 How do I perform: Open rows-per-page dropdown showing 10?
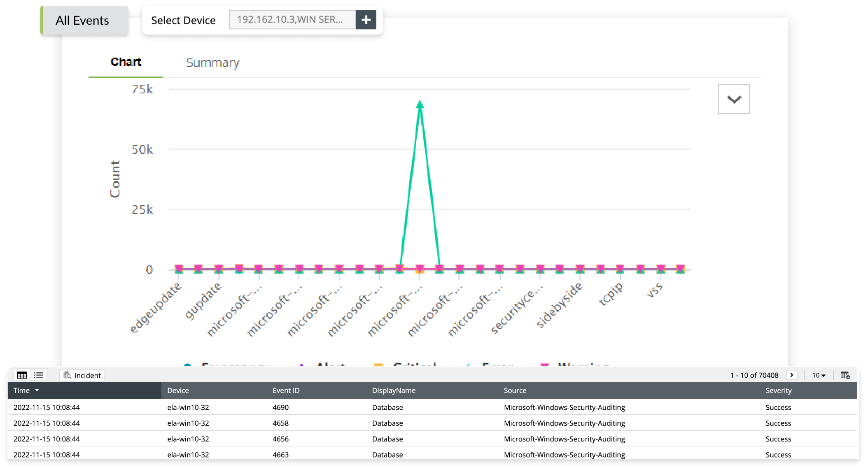818,375
